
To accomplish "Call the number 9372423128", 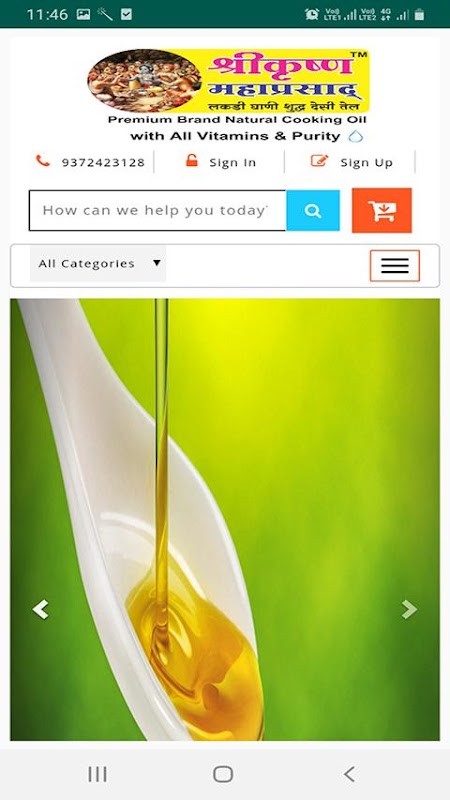I will [x=103, y=163].
